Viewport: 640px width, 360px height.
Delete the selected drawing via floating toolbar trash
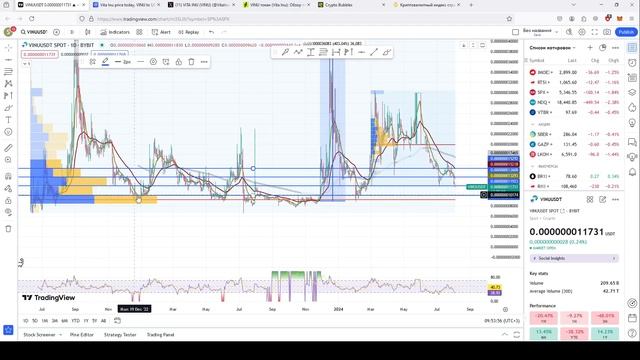click(191, 62)
